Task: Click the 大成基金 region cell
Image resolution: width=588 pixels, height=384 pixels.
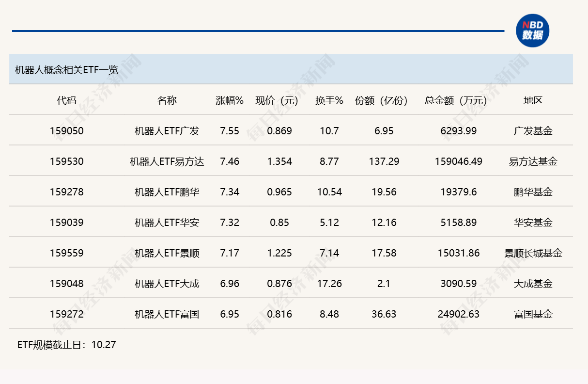Action: point(533,284)
